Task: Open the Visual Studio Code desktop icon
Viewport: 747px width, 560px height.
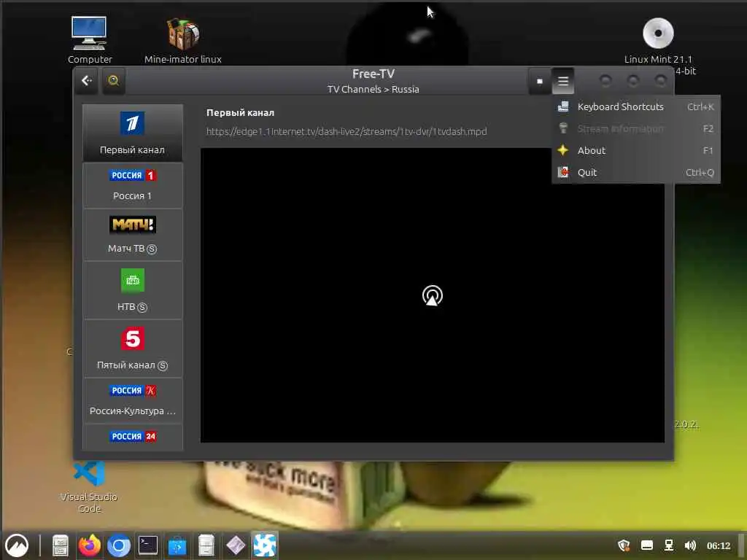Action: 89,486
